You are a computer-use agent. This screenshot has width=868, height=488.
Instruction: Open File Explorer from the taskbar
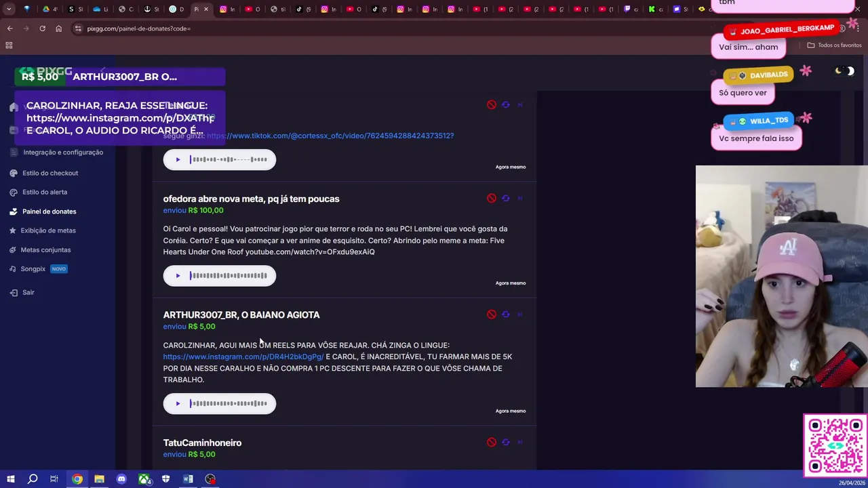(99, 479)
